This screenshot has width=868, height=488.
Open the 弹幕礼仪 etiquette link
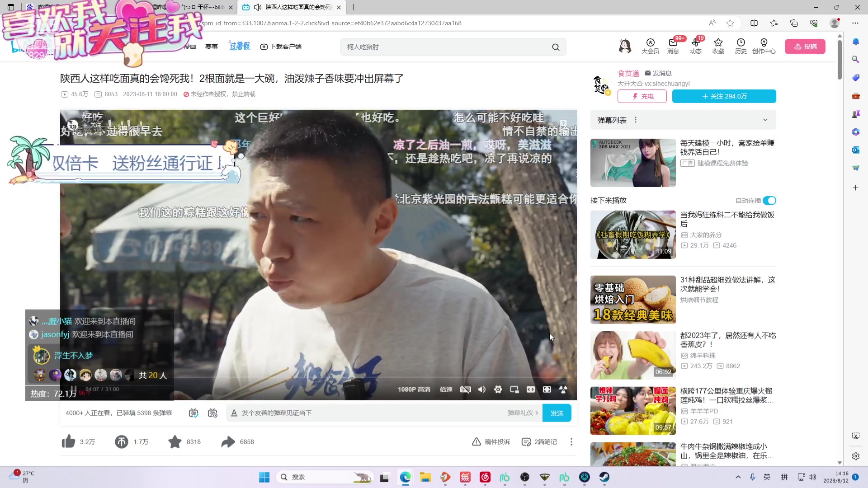tap(523, 413)
